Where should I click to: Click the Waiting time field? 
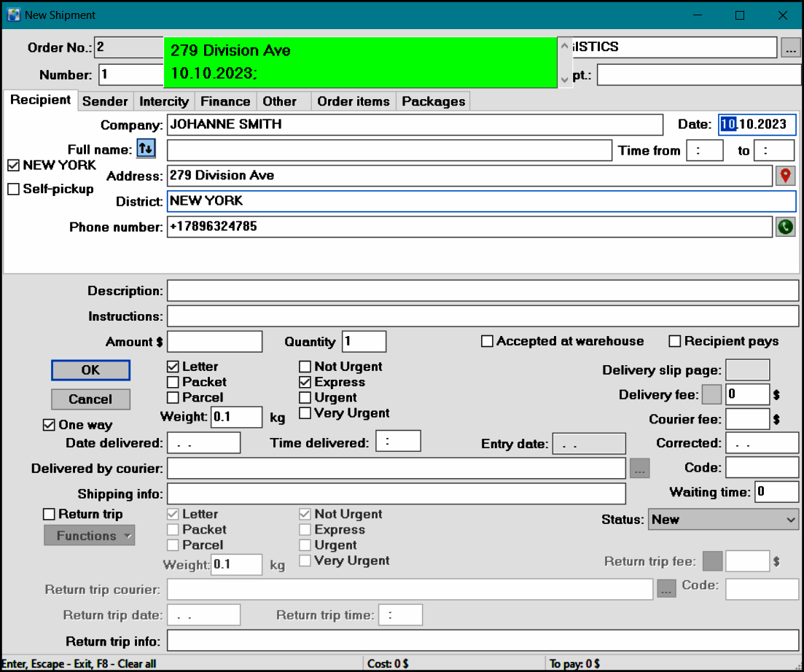pyautogui.click(x=776, y=492)
